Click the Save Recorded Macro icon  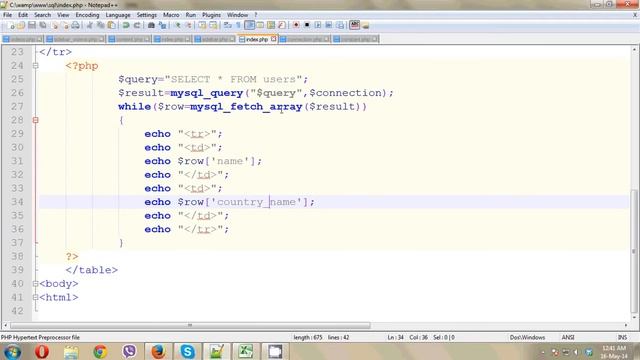pos(340,25)
